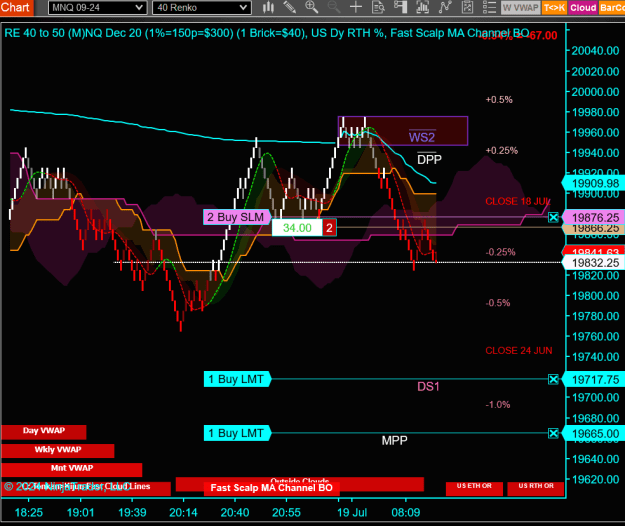This screenshot has width=625, height=526.
Task: Select the MNQ 09-24 instrument dropdown
Action: (x=98, y=8)
